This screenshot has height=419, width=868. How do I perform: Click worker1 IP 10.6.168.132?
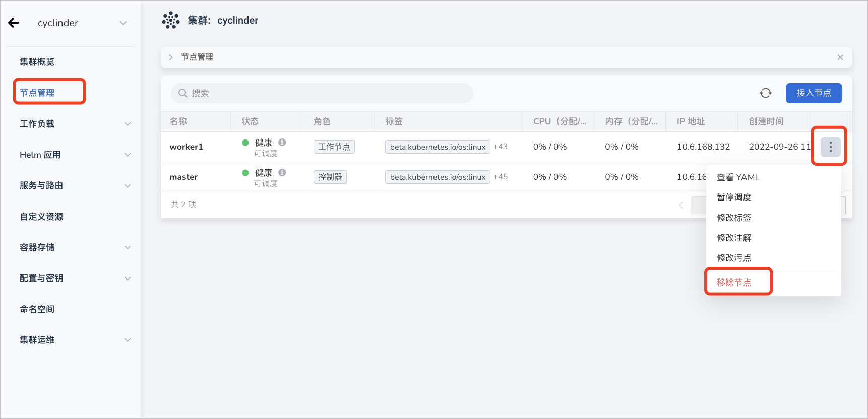703,147
